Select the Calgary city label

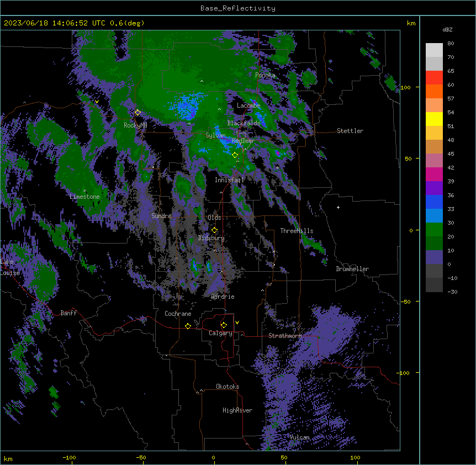click(x=220, y=333)
